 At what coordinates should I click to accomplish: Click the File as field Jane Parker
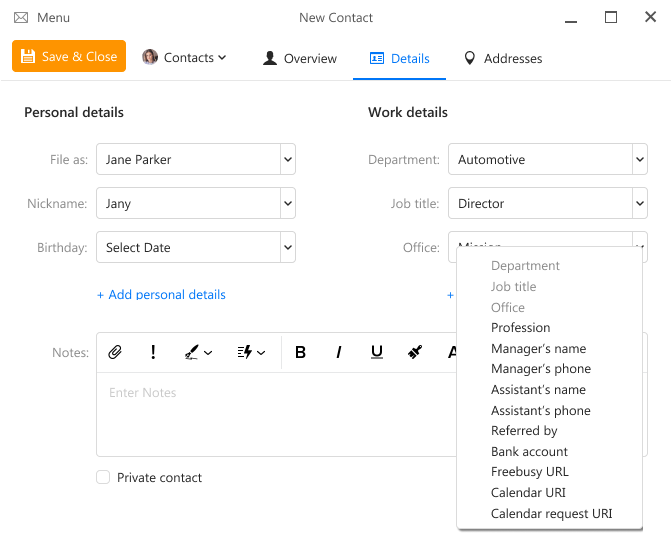[189, 159]
